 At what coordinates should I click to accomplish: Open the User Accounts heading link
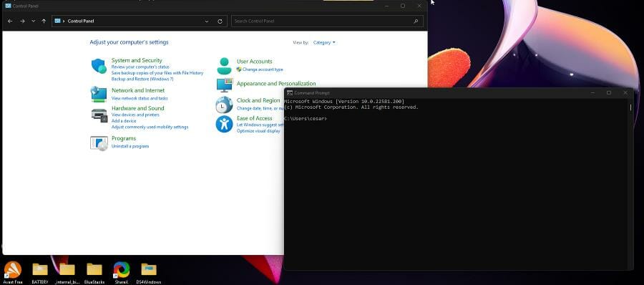[254, 62]
